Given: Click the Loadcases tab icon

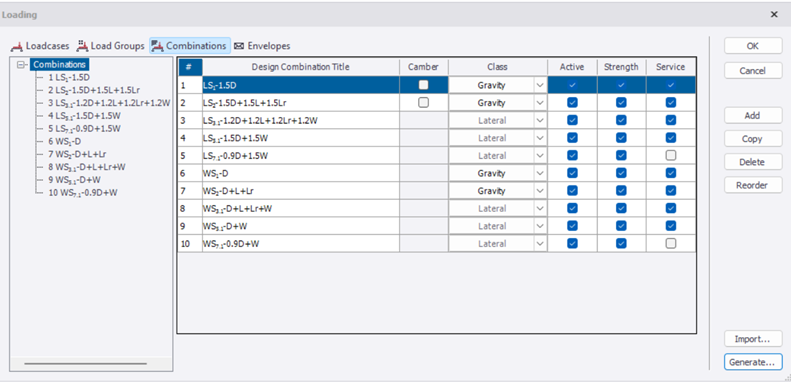Looking at the screenshot, I should click(18, 46).
